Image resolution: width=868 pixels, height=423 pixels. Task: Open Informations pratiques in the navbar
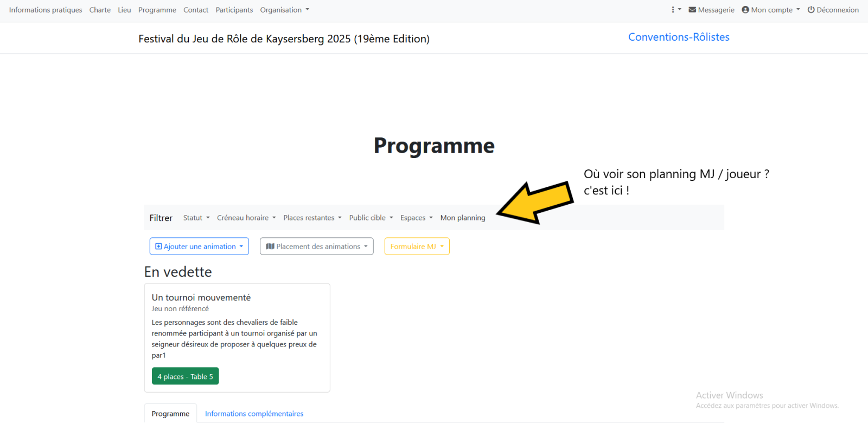coord(46,10)
